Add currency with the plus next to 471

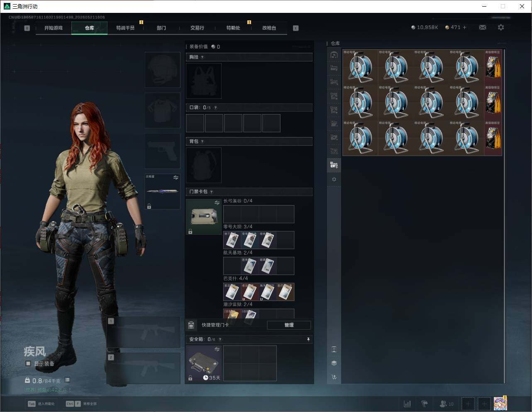coord(465,27)
